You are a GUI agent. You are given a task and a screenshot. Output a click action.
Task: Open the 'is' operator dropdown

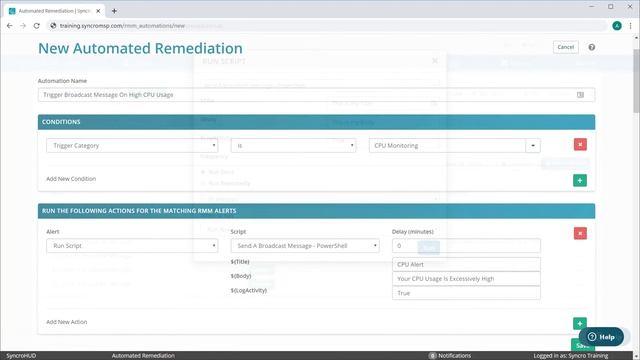pyautogui.click(x=293, y=146)
